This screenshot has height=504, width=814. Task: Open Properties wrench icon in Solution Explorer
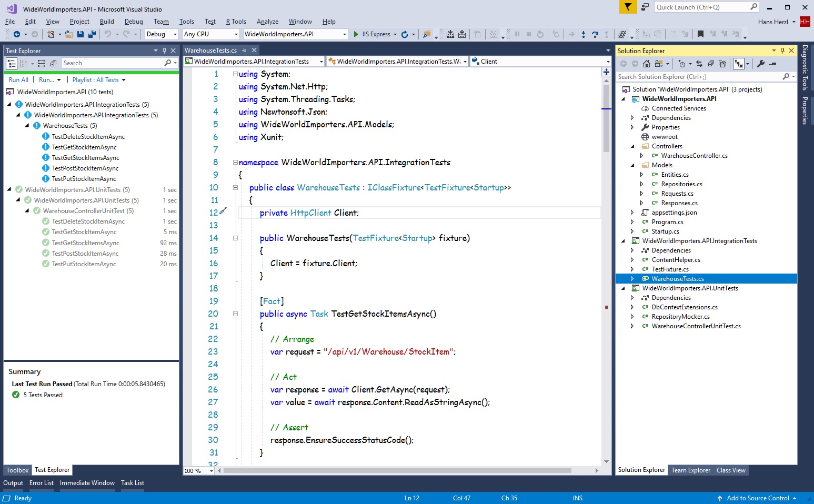click(x=760, y=64)
